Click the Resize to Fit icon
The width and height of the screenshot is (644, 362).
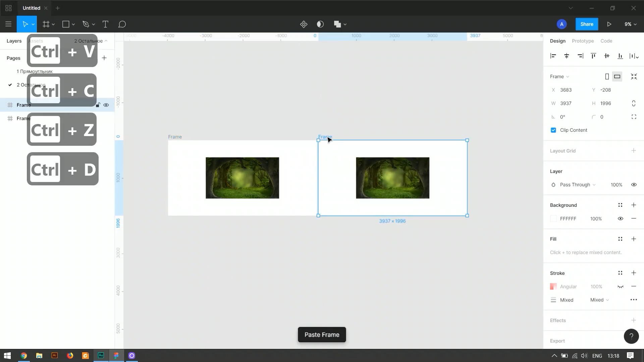634,77
